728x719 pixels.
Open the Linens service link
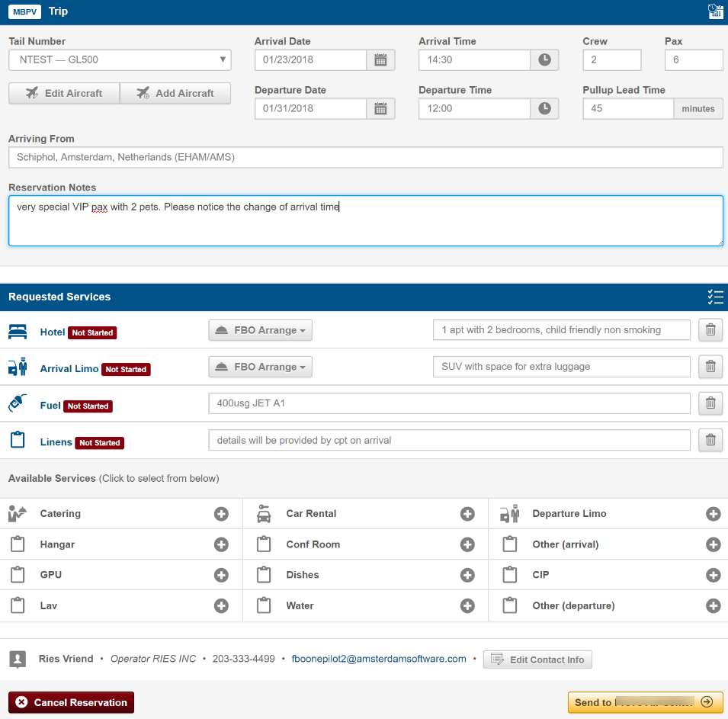pyautogui.click(x=56, y=442)
